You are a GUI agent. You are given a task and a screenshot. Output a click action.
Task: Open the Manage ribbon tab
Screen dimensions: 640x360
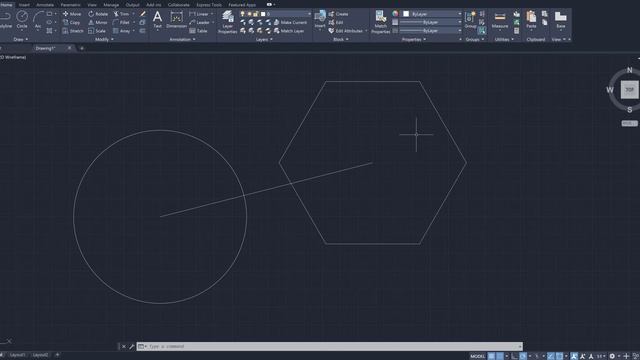click(x=111, y=5)
